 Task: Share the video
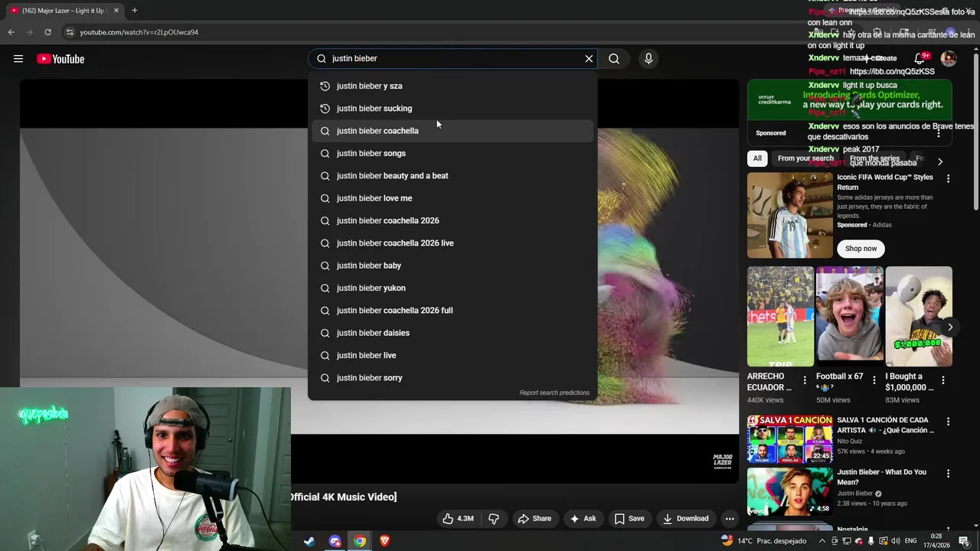pos(534,519)
